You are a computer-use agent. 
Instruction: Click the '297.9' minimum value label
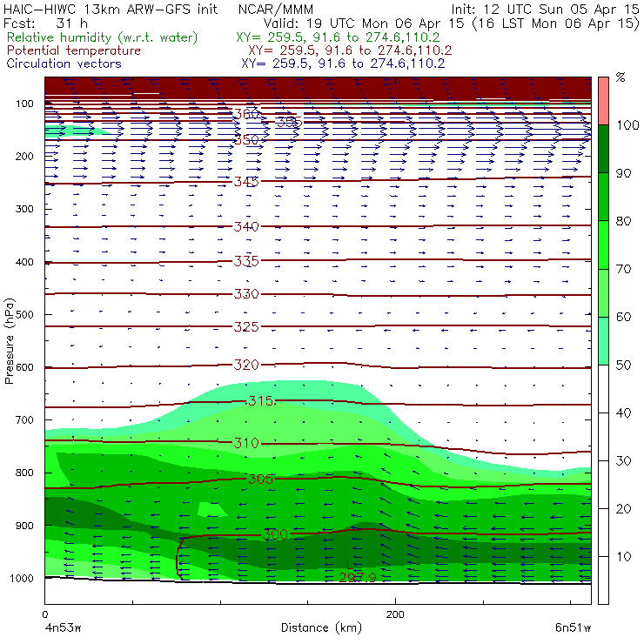pos(358,578)
